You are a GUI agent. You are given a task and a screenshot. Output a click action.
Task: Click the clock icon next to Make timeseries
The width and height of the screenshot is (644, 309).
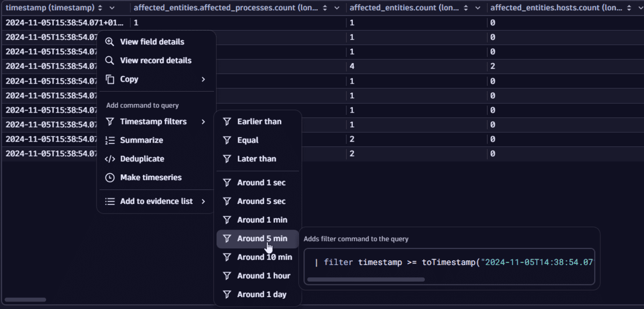click(x=109, y=178)
